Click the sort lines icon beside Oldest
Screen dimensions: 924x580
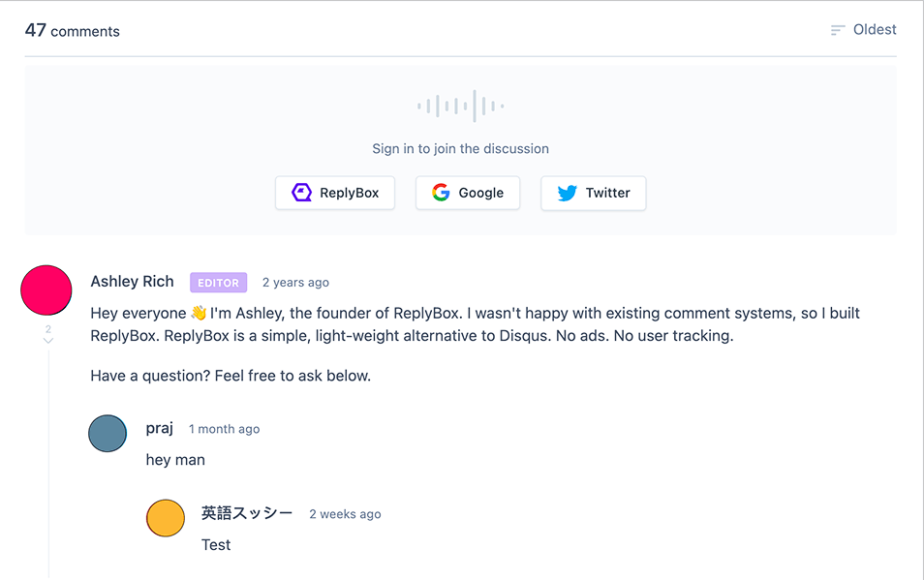tap(838, 30)
